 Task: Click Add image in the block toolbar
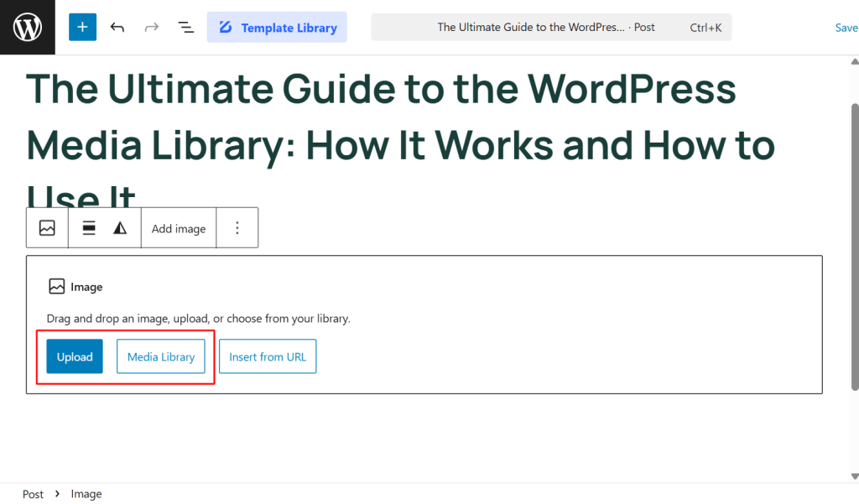coord(178,227)
